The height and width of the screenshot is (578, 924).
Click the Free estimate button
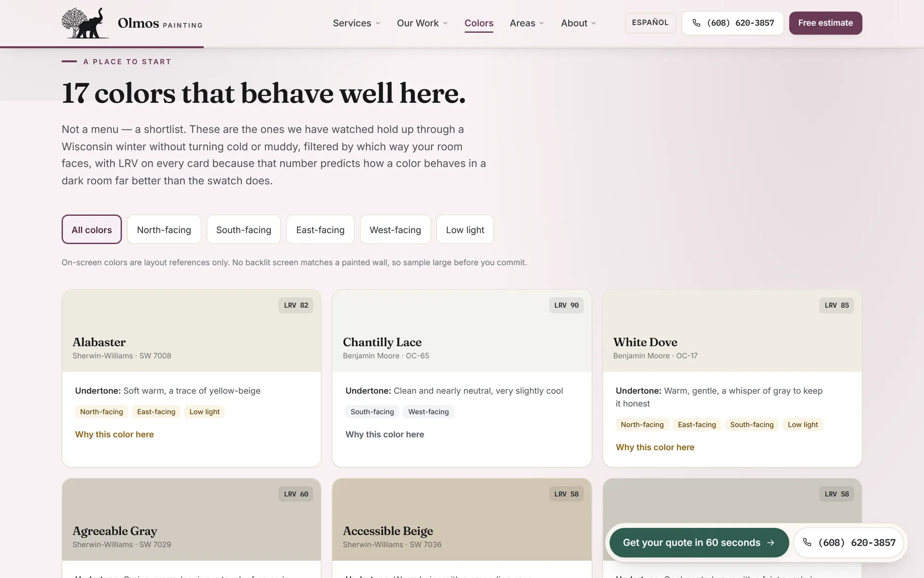825,23
